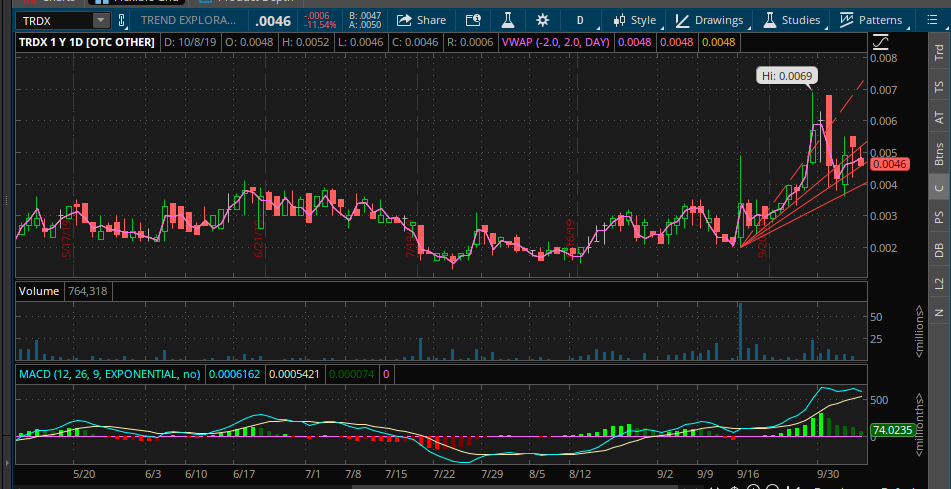Screen dimensions: 951x489
Task: Toggle the L2 sidebar panel
Action: [938, 284]
